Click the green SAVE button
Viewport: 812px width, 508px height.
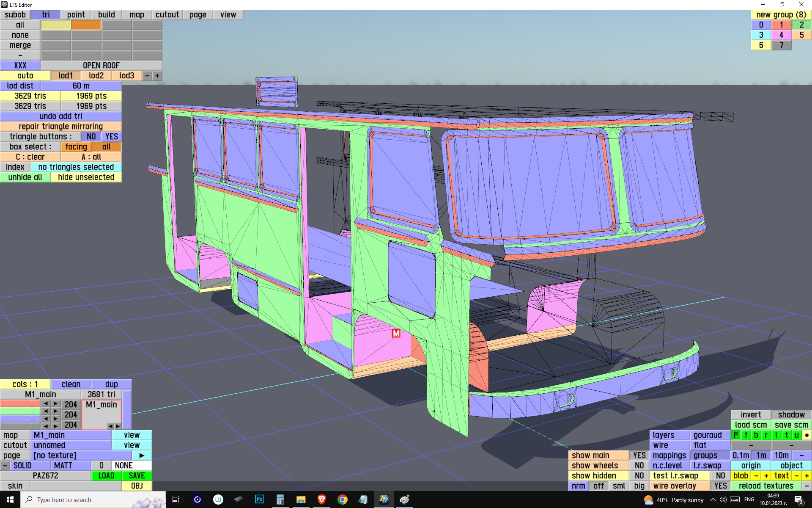pos(137,475)
